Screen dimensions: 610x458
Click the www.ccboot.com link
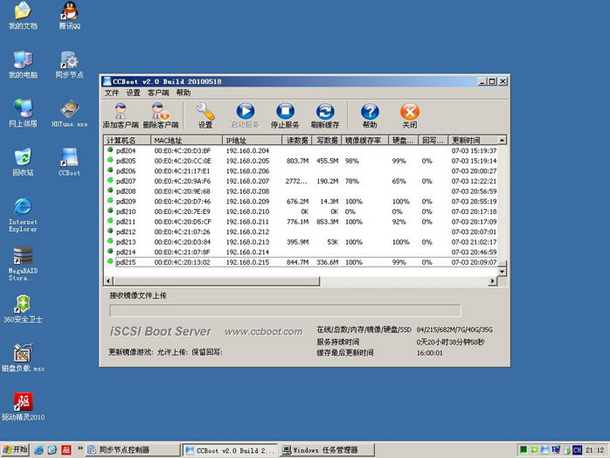(263, 332)
